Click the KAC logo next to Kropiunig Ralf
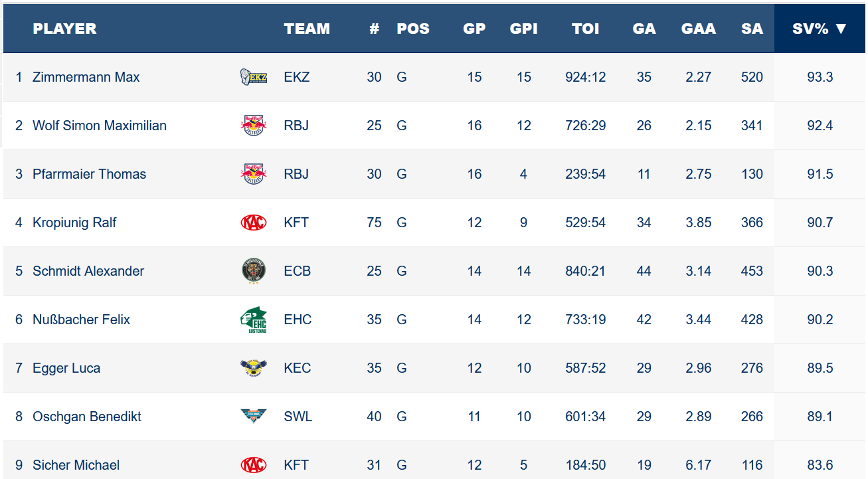Viewport: 868px width, 479px height. pos(253,223)
